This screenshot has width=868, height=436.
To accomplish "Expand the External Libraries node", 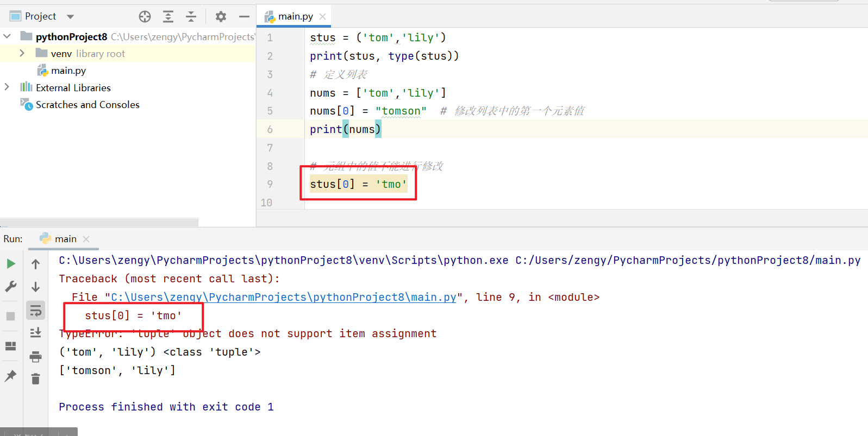I will click(x=7, y=87).
